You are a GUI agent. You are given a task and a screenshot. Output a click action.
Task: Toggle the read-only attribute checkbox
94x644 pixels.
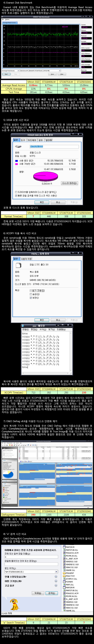(31, 291)
